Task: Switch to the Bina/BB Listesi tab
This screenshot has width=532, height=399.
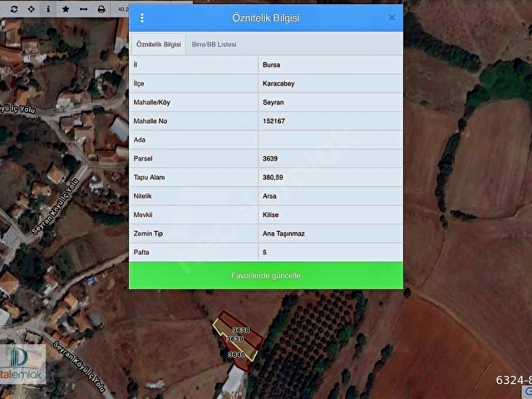Action: click(214, 44)
